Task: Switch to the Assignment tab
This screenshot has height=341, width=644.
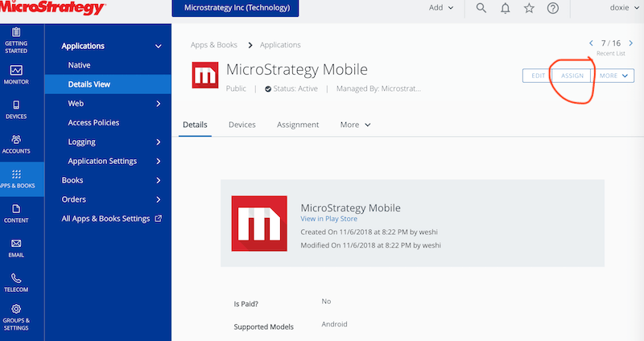Action: click(x=298, y=125)
